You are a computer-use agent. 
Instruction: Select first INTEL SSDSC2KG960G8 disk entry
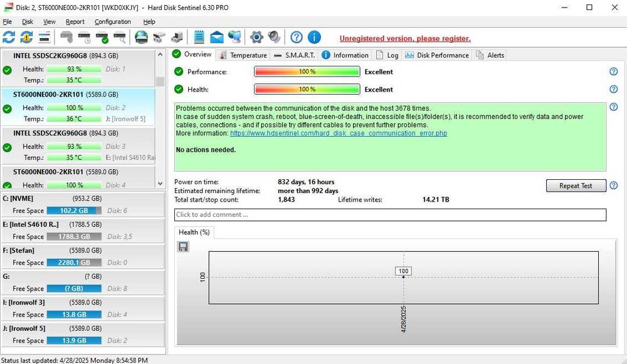tap(78, 68)
